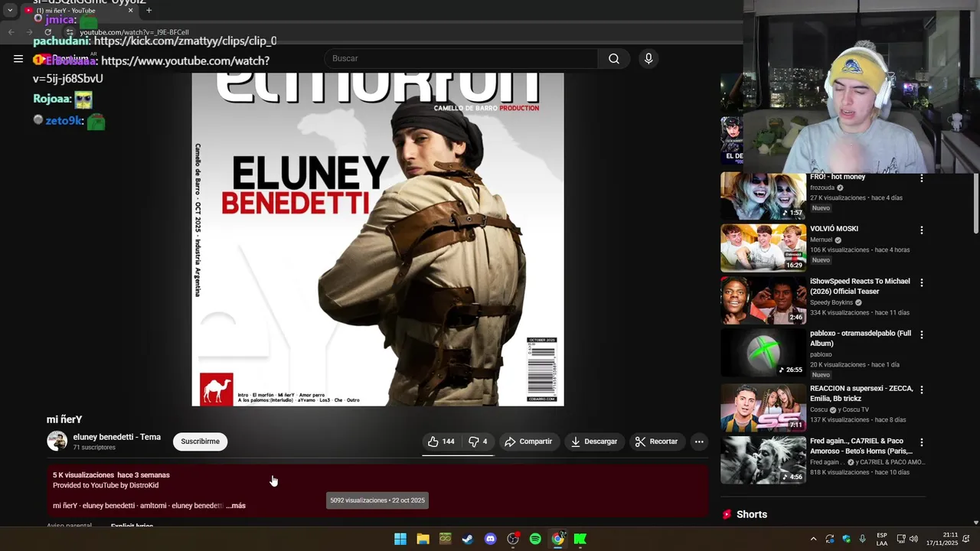Image resolution: width=980 pixels, height=551 pixels.
Task: Open the sync refresh tray icon
Action: pos(829,539)
